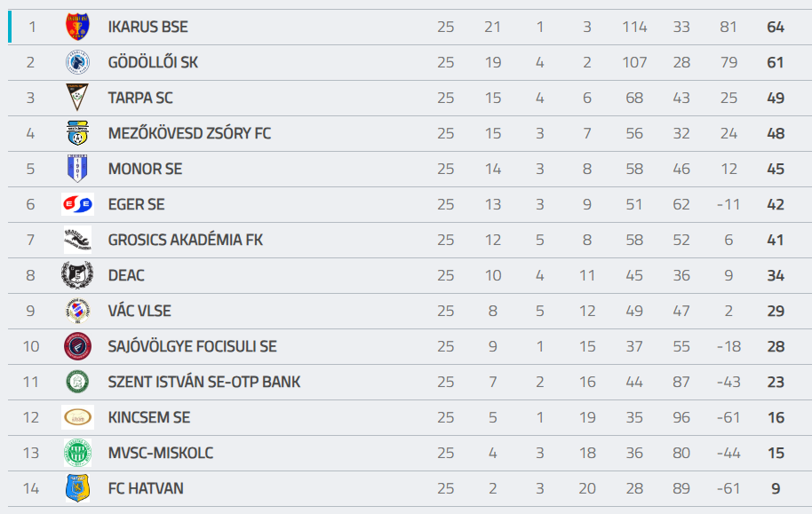
Task: Click the VÁC VLSE team name
Action: pyautogui.click(x=139, y=311)
